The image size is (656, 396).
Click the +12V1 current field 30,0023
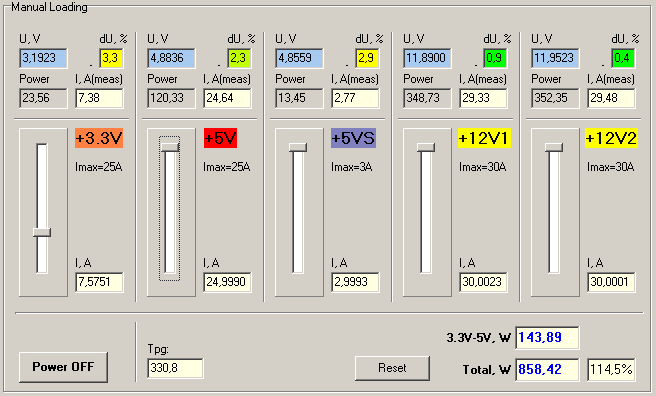[x=483, y=282]
